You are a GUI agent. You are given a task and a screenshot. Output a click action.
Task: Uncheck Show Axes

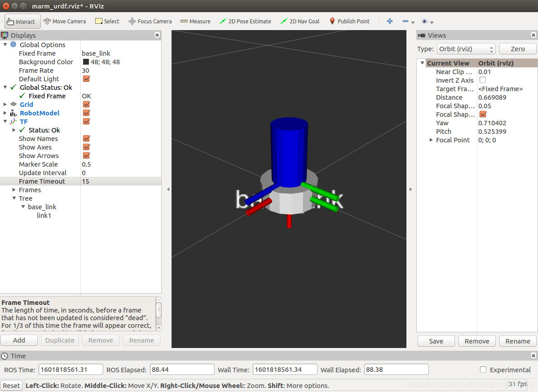(87, 147)
